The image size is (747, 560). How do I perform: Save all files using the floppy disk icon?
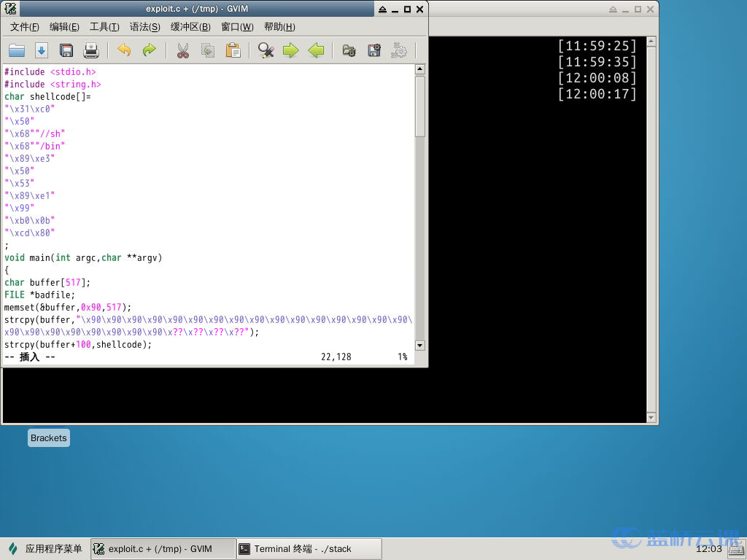66,50
